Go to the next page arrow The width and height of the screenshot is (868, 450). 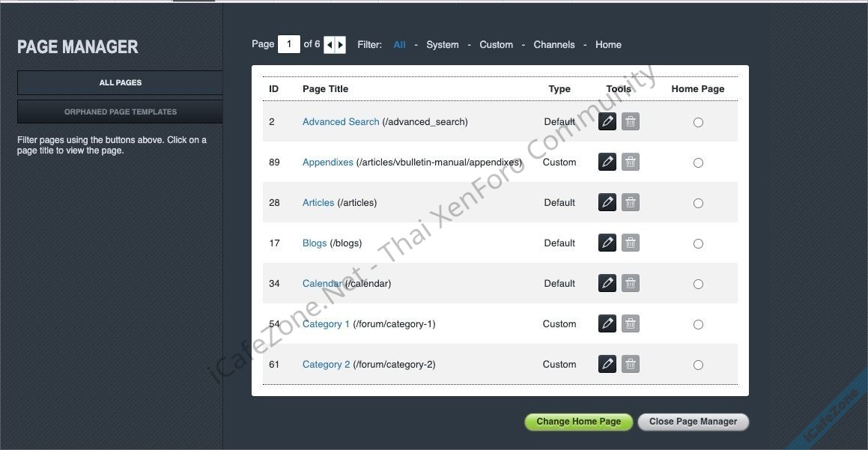pos(341,45)
